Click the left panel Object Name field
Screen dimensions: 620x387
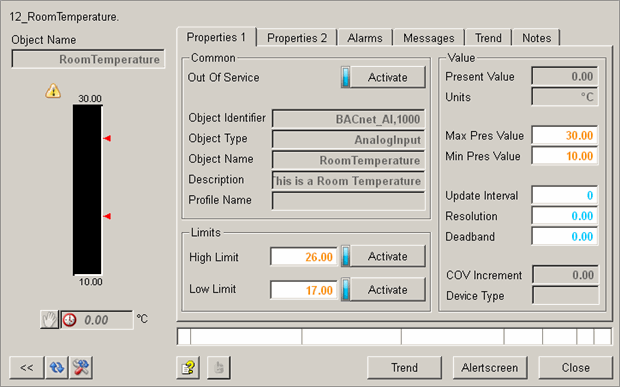(88, 59)
